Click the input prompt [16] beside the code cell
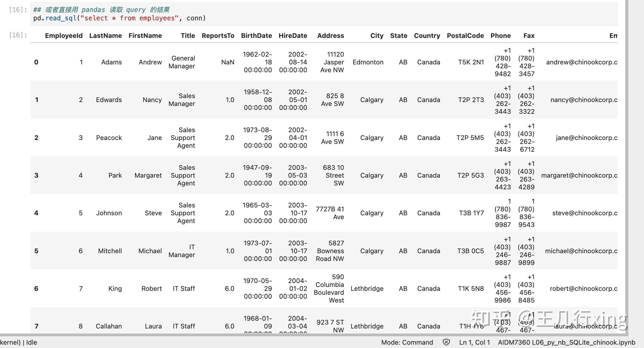Image resolution: width=644 pixels, height=348 pixels. tap(18, 10)
